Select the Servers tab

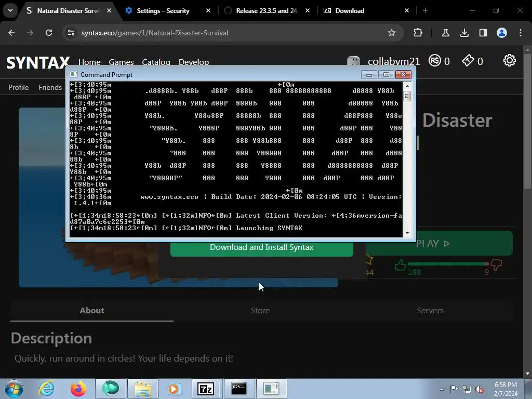[430, 311]
